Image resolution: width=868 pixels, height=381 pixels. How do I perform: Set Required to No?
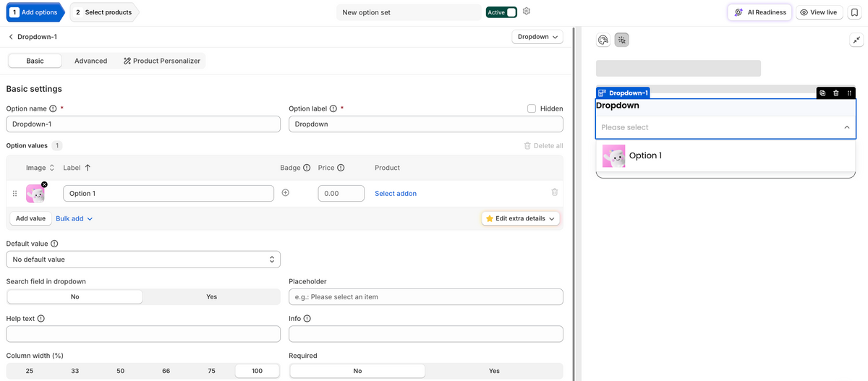click(357, 371)
